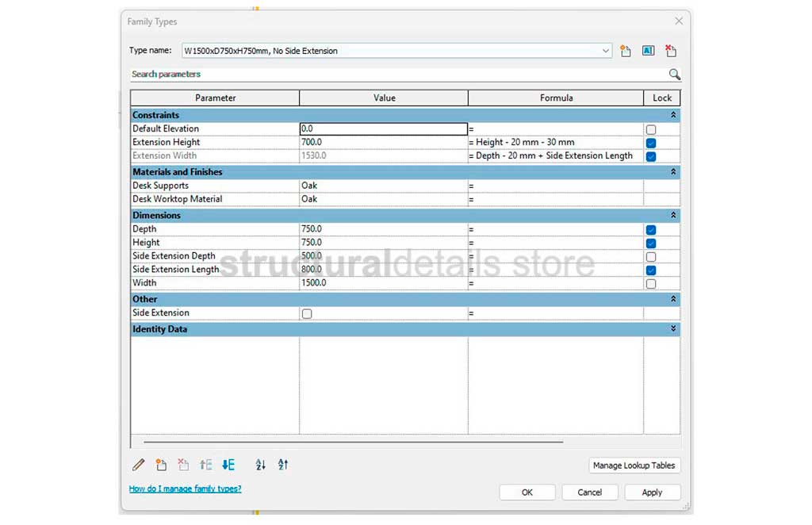Open the 'How do I manage family types?' link
Image resolution: width=812 pixels, height=525 pixels.
(185, 489)
